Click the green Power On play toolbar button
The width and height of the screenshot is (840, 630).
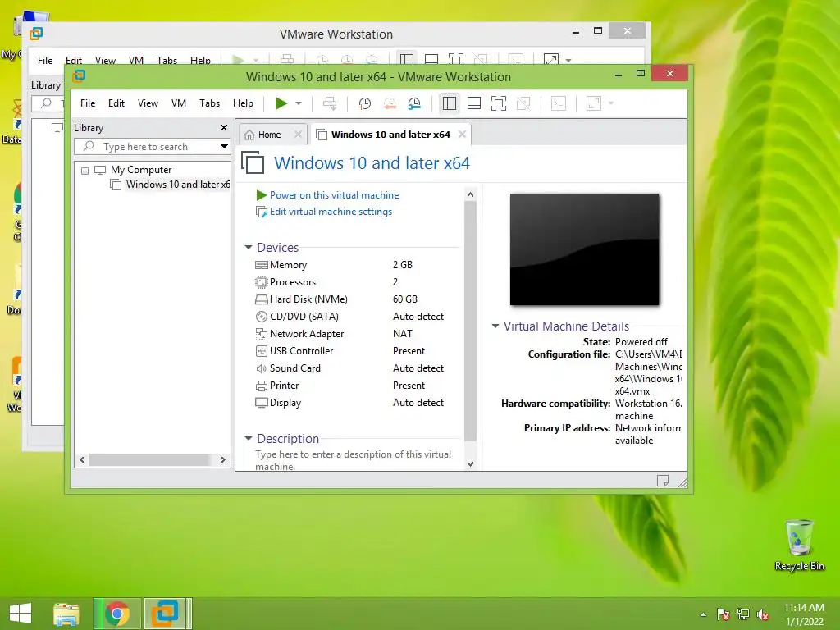pos(281,103)
